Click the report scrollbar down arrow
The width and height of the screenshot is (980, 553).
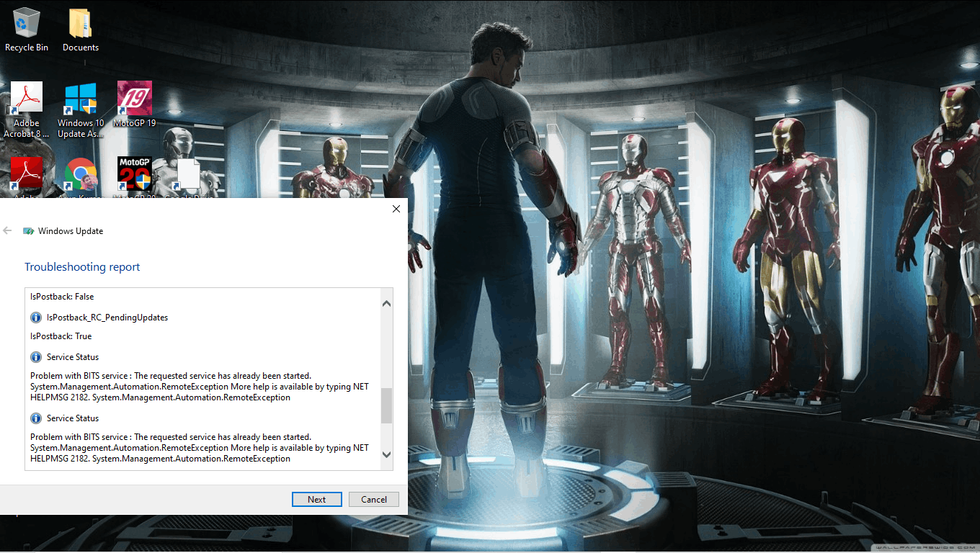[387, 454]
